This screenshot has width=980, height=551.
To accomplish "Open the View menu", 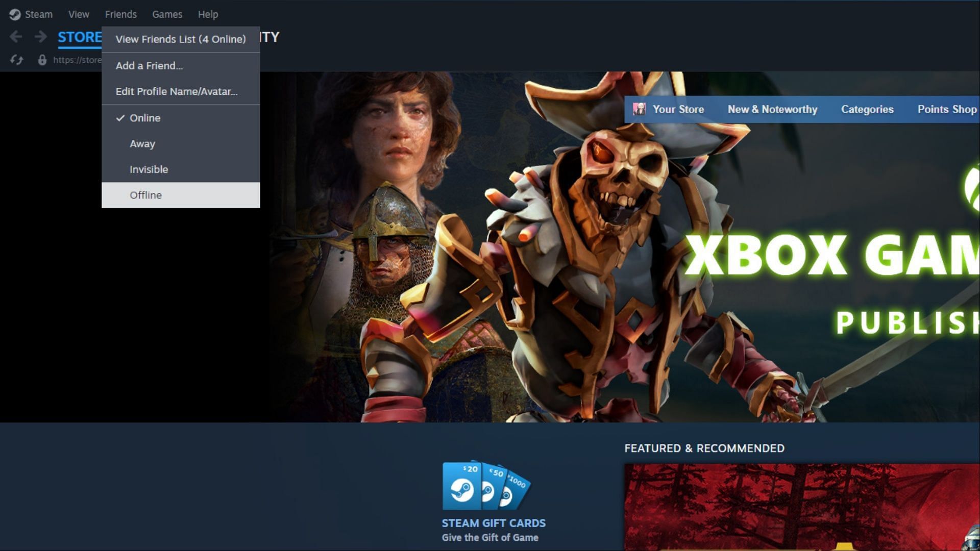I will [x=79, y=13].
